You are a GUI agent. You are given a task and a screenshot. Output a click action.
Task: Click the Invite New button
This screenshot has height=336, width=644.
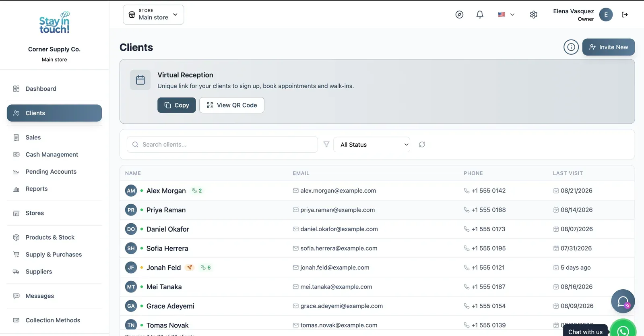pos(609,47)
